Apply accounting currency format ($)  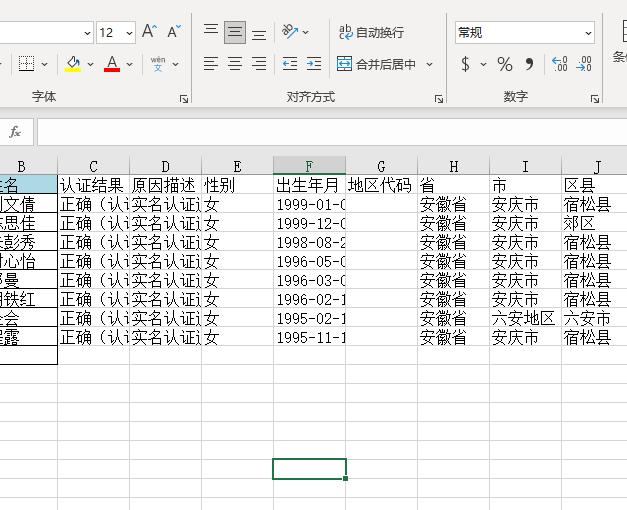465,64
